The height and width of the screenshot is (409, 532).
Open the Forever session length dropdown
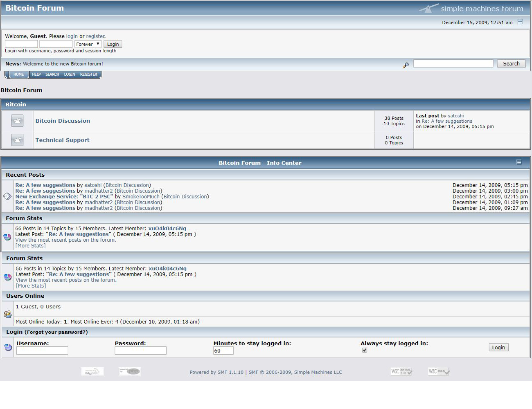(88, 44)
